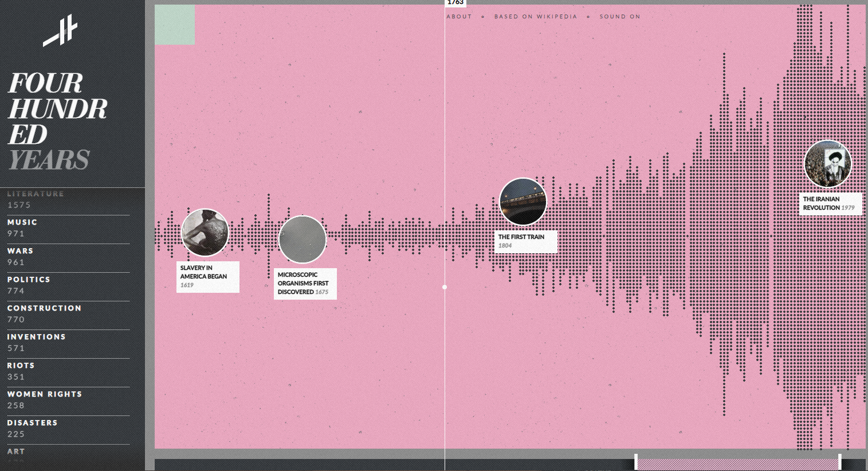Select the Riots category
Screen dimensions: 868x471
coord(68,371)
